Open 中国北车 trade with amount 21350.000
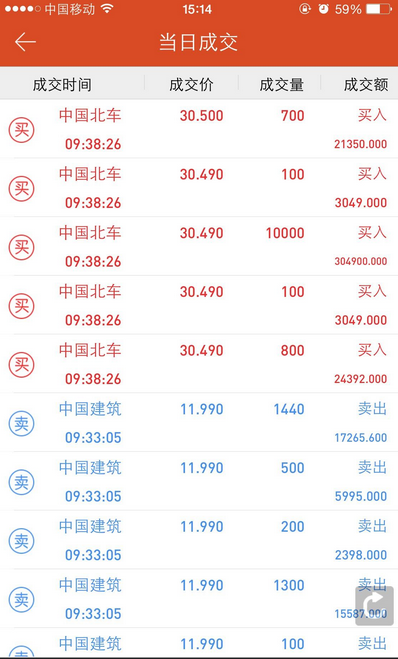The image size is (398, 659). [x=199, y=129]
